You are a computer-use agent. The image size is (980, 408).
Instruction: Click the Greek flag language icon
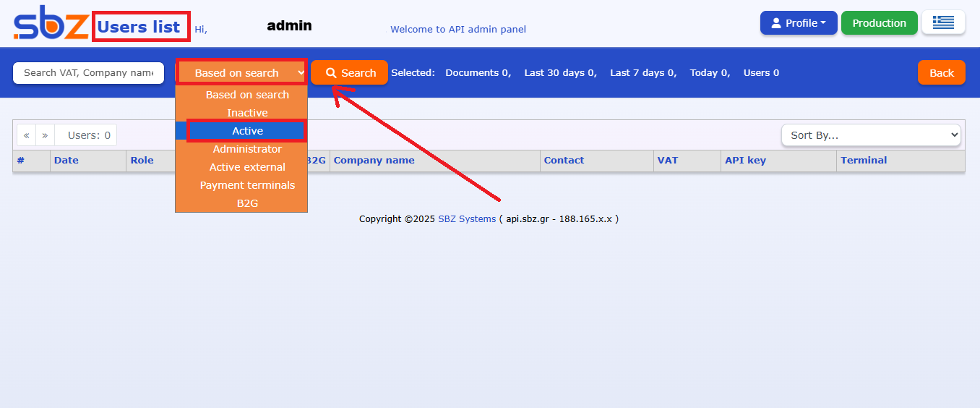943,22
